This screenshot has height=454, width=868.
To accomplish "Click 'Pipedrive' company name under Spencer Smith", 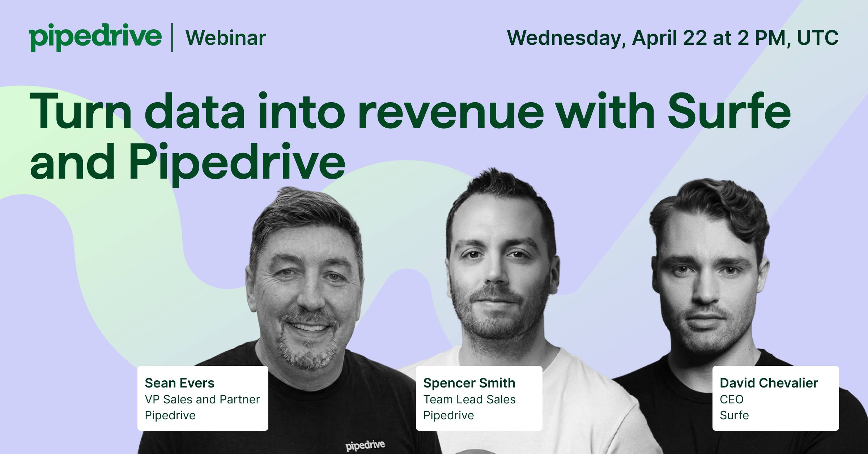I will click(x=448, y=415).
